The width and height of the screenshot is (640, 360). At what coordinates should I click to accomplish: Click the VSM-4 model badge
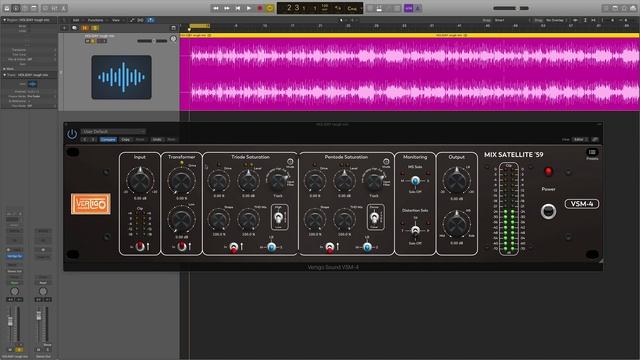tap(582, 204)
